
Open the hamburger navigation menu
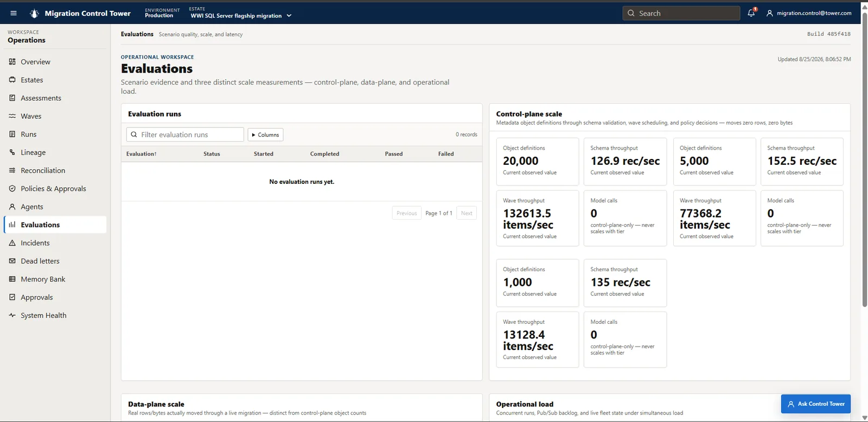pos(14,13)
